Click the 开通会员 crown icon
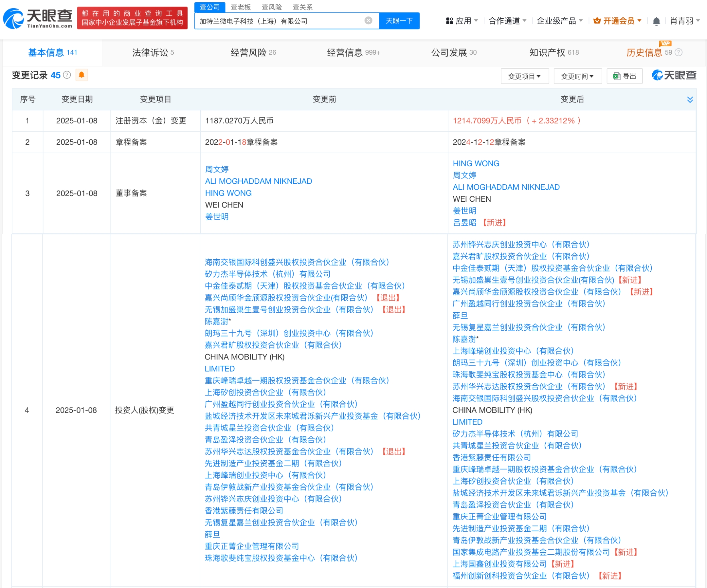The image size is (707, 588). 597,21
